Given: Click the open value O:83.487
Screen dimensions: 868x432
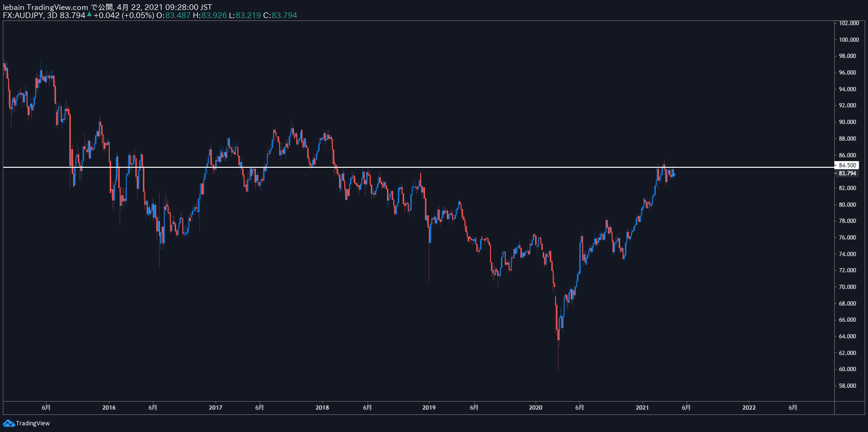Looking at the screenshot, I should coord(173,15).
